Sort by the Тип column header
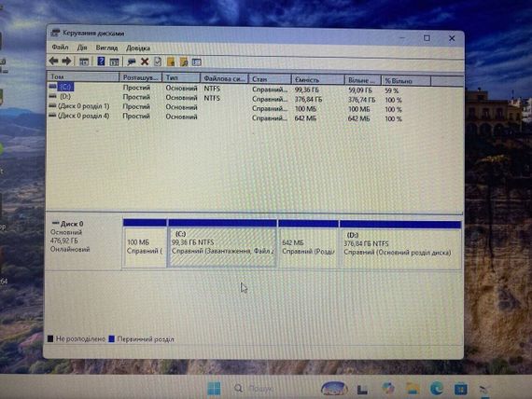This screenshot has height=399, width=532. [x=181, y=78]
